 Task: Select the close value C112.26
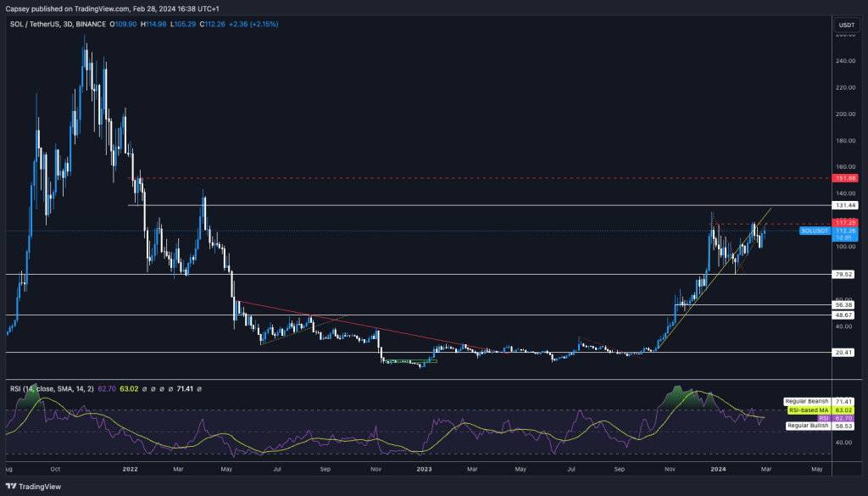213,25
